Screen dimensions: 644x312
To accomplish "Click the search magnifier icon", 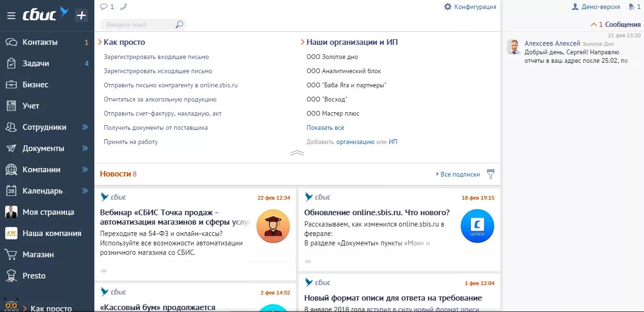I will (x=179, y=25).
